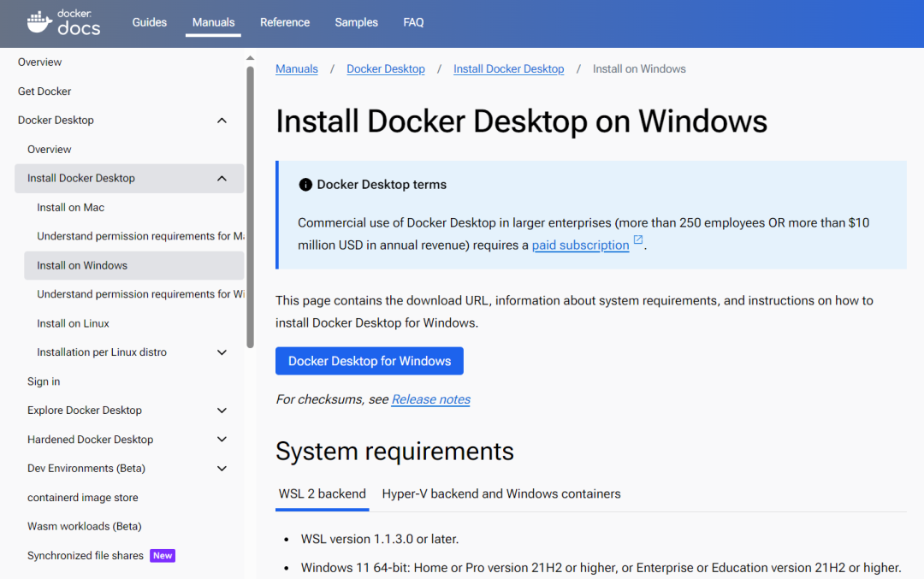Open Explore Docker Desktop sidebar label

coord(84,411)
